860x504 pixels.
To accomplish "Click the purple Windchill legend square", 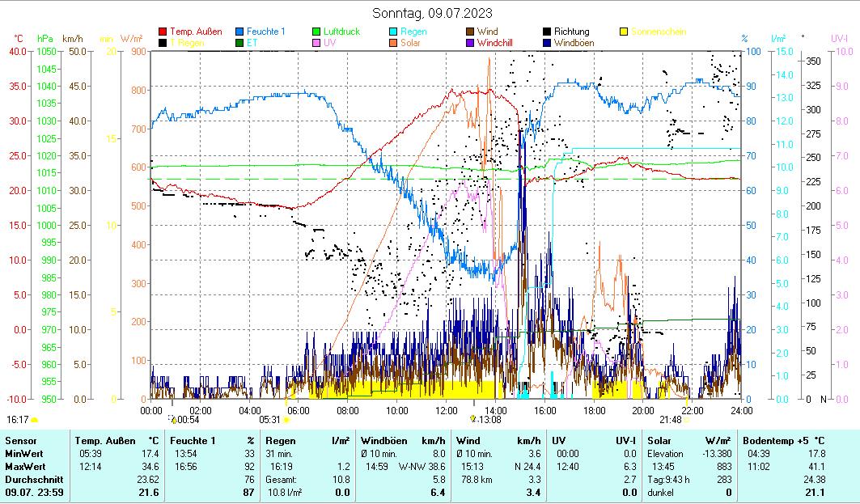I will tap(471, 43).
